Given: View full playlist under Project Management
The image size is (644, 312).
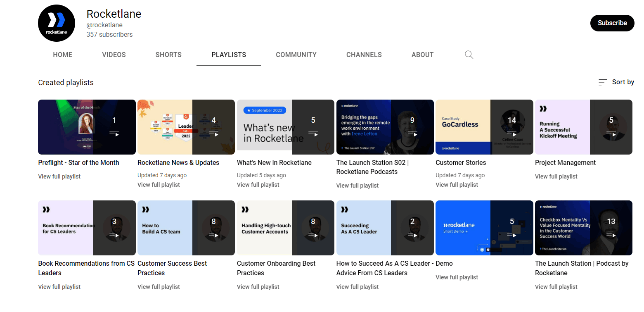Looking at the screenshot, I should 556,176.
